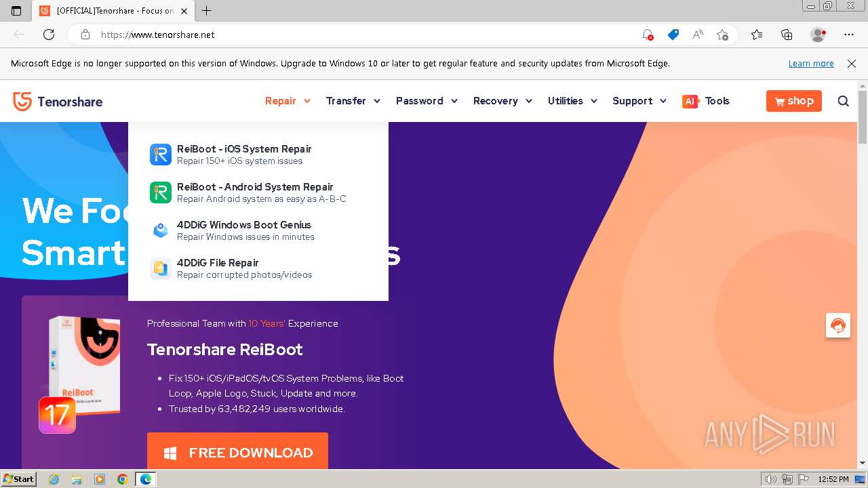This screenshot has width=868, height=488.
Task: Click the volume tray icon
Action: point(771,479)
